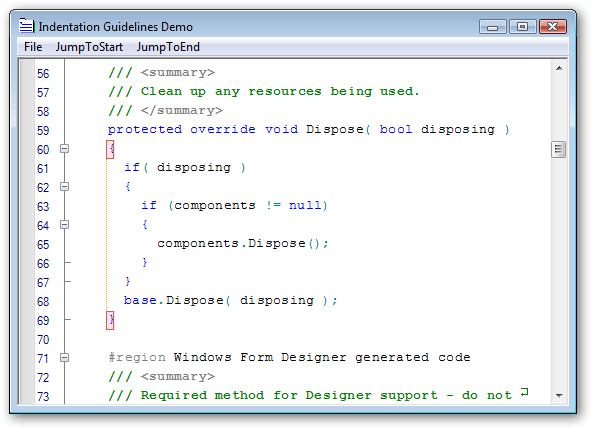Click '#region' keyword on line 71
Image resolution: width=591 pixels, height=428 pixels.
click(x=137, y=357)
